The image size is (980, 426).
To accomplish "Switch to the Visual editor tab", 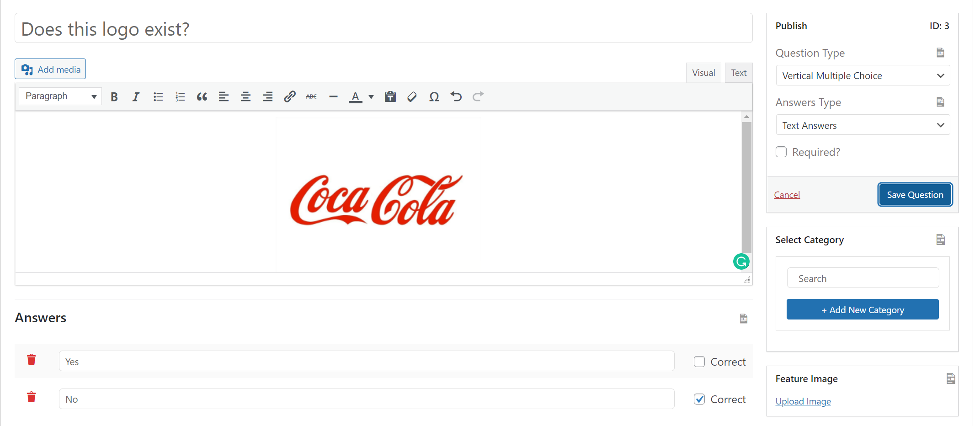I will tap(703, 73).
